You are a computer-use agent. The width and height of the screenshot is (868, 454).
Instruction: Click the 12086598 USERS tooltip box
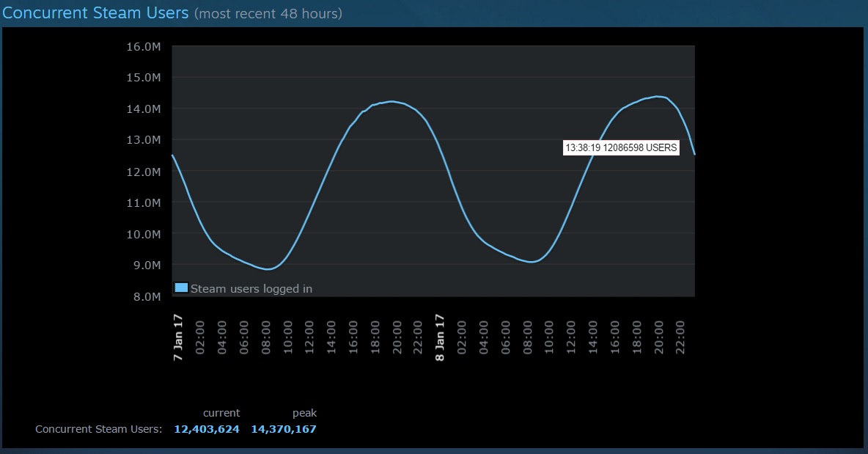[x=621, y=148]
